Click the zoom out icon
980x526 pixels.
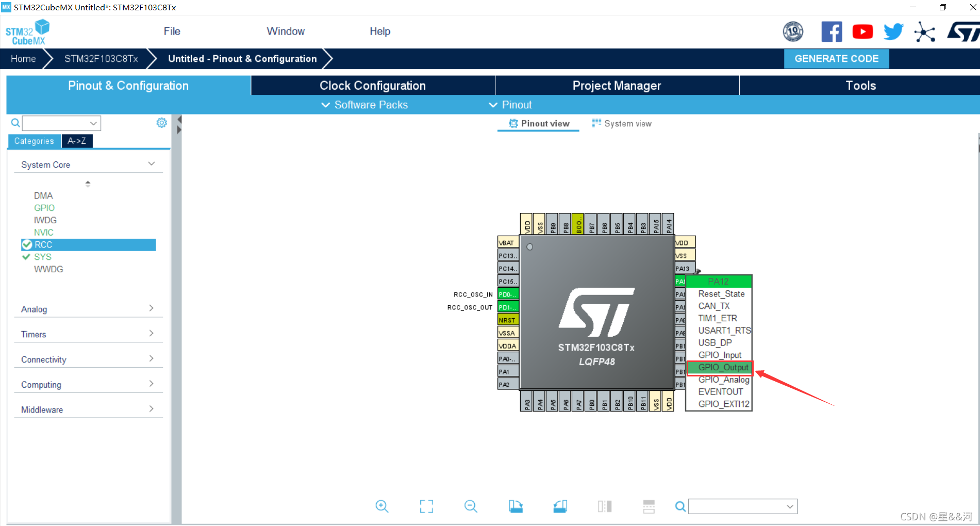click(471, 506)
